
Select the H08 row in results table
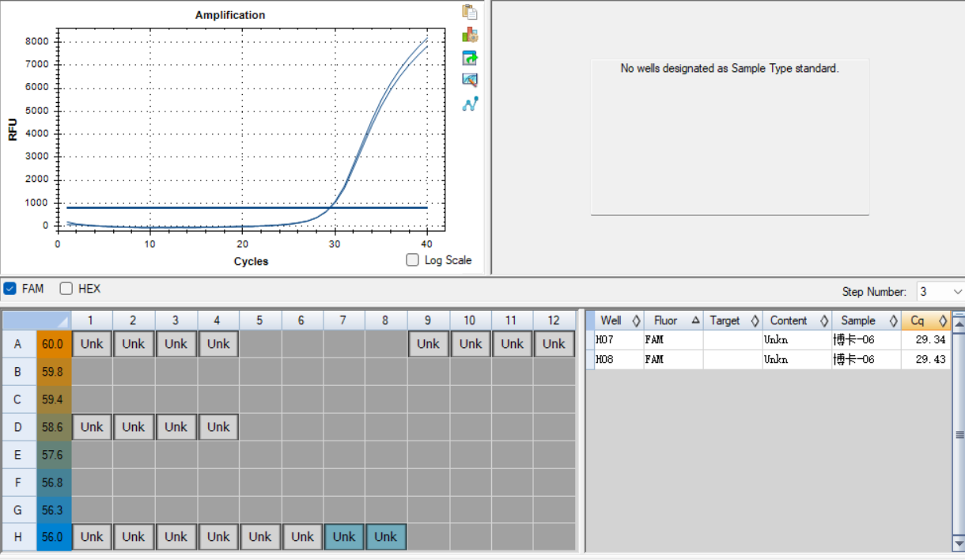(768, 359)
